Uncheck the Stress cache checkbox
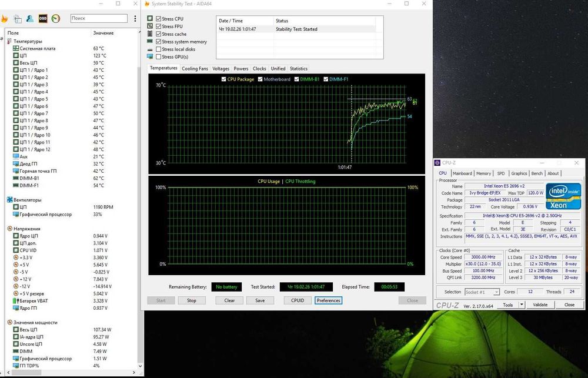This screenshot has height=378, width=588. (159, 34)
